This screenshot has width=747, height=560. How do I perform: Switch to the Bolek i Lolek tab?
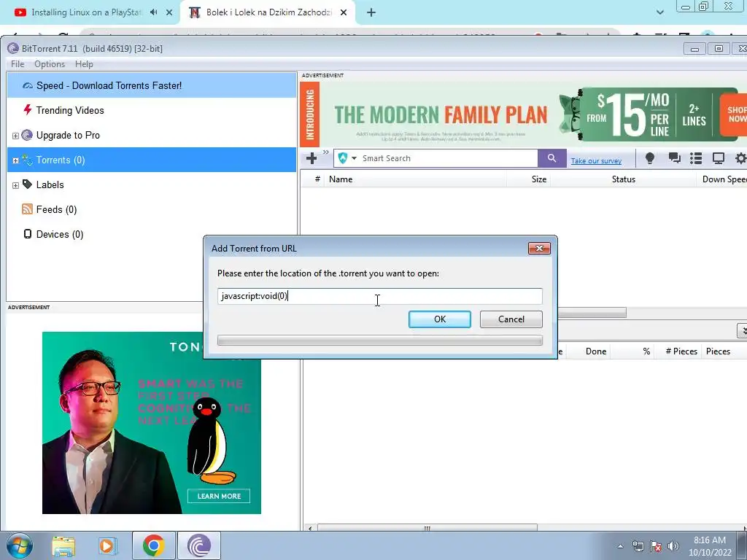coord(269,12)
